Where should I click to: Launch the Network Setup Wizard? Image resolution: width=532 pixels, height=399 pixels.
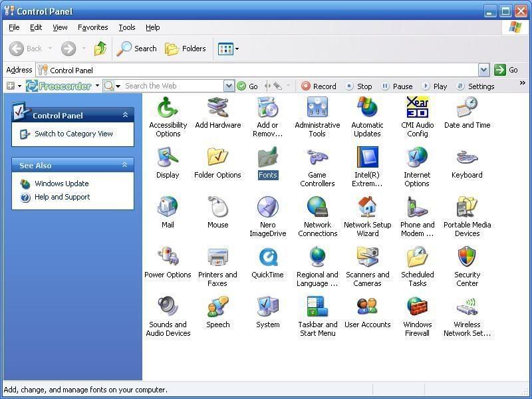point(368,217)
